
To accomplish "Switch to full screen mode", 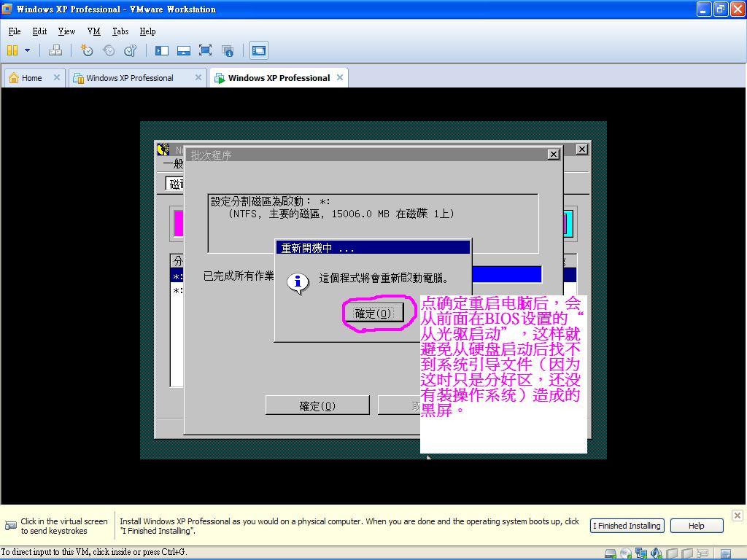I will (205, 50).
